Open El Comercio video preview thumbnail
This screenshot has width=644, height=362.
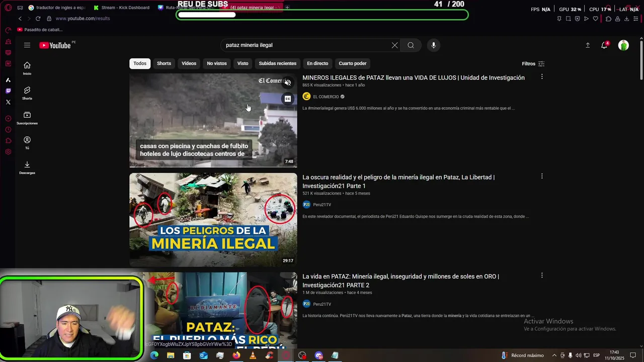[x=213, y=121]
